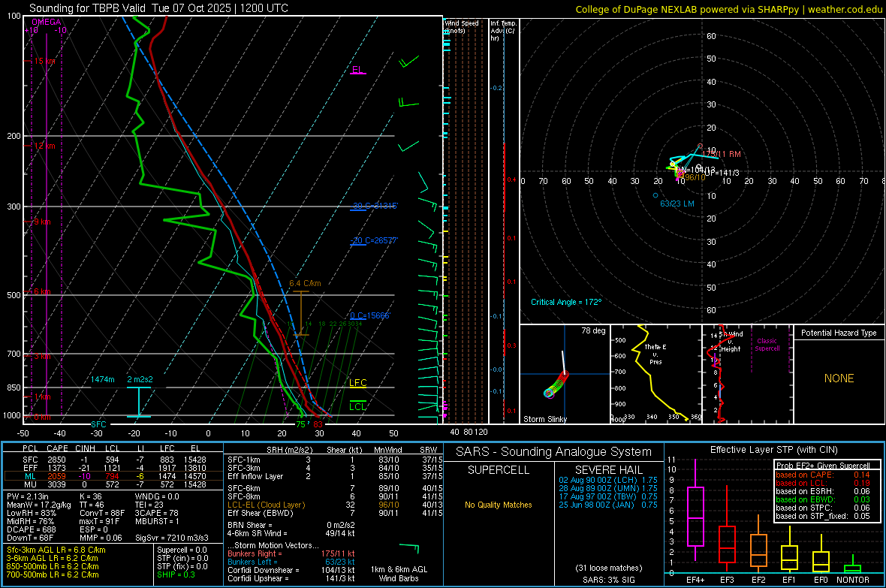Click the green NONTOR box plot
The image size is (886, 588).
(x=853, y=565)
